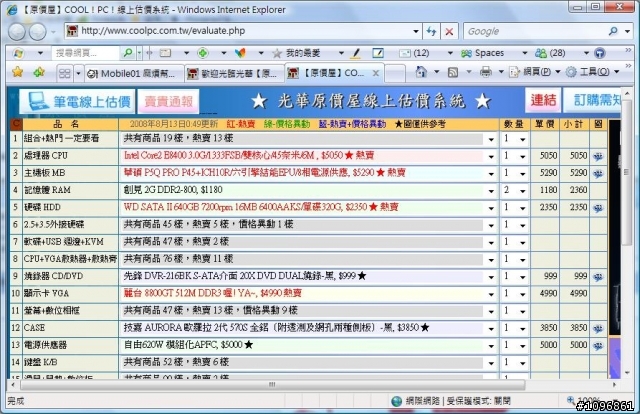The image size is (640, 414).
Task: Click the image icon in CASE row
Action: 598,329
